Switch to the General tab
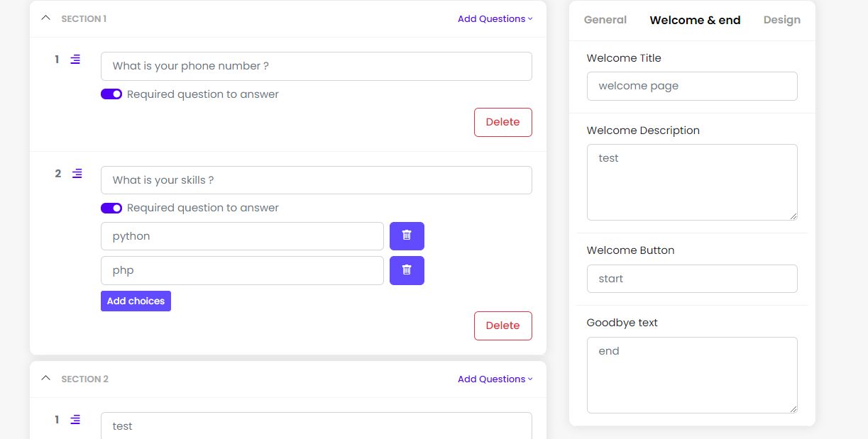The image size is (868, 439). (605, 20)
